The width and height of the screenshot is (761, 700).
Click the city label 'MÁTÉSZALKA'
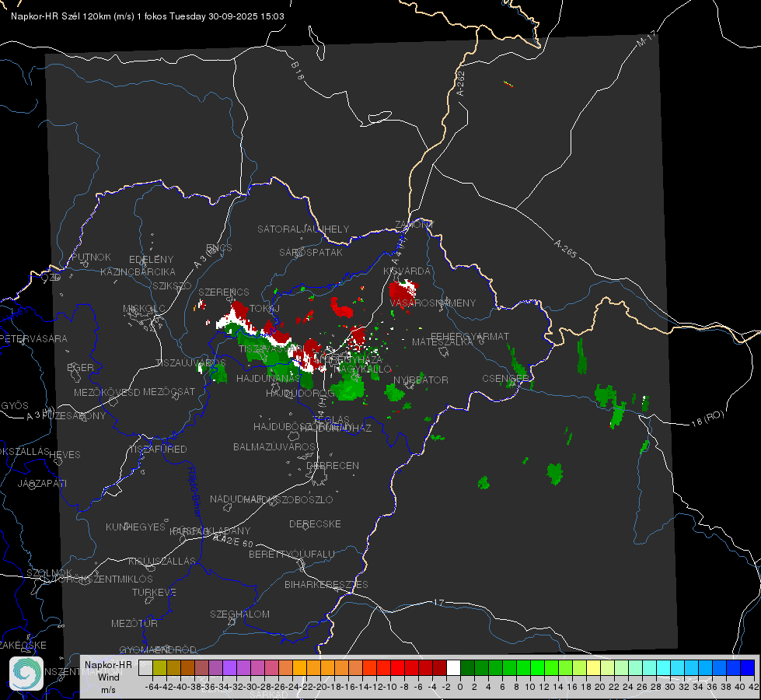pos(442,342)
